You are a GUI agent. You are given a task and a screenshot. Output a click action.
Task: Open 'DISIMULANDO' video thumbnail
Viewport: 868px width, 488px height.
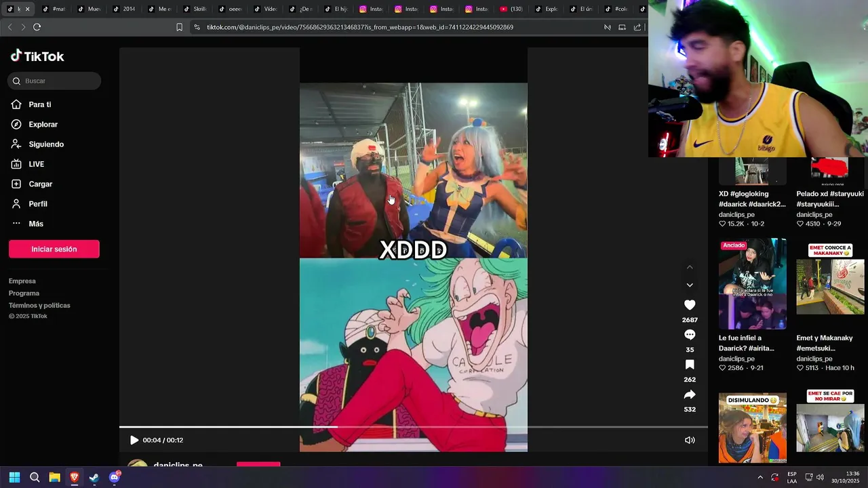tap(753, 427)
